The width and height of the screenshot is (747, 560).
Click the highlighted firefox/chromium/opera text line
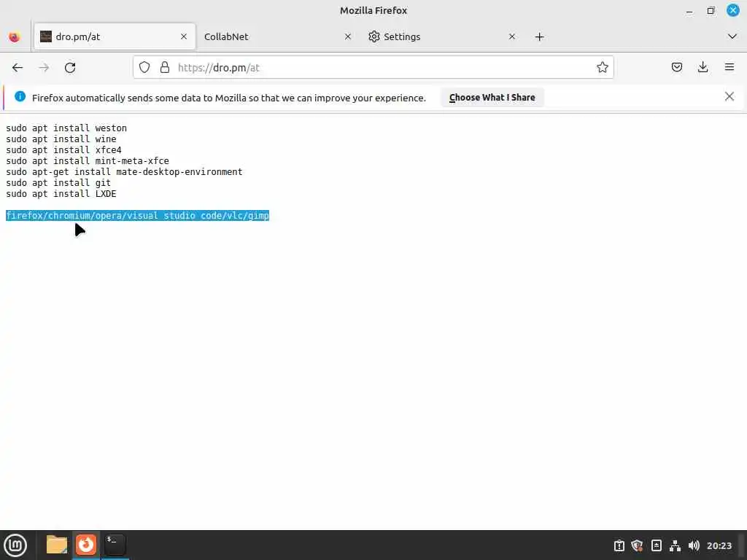(x=137, y=216)
